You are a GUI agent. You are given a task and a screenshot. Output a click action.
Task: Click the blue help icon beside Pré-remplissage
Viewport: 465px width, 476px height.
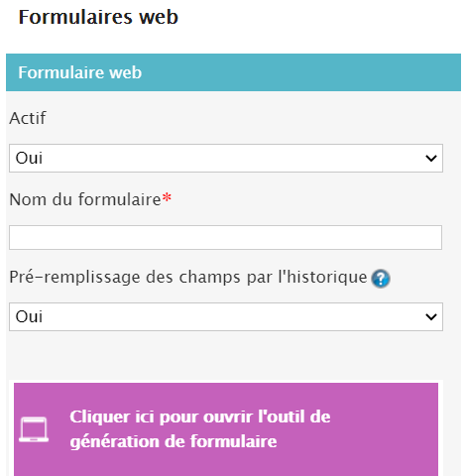point(381,279)
